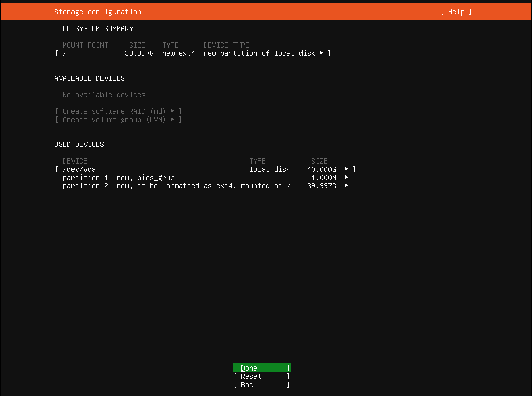
Task: Expand options for partition 1
Action: point(346,177)
